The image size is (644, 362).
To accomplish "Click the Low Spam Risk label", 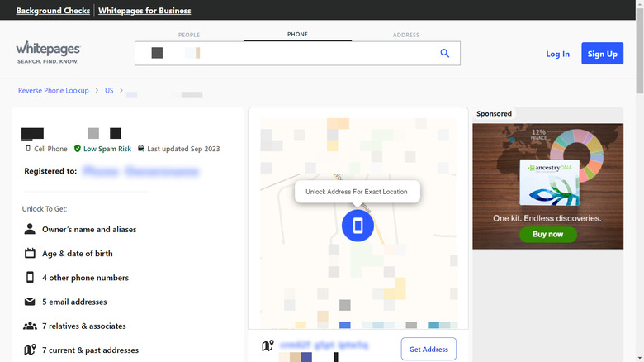I will (107, 149).
